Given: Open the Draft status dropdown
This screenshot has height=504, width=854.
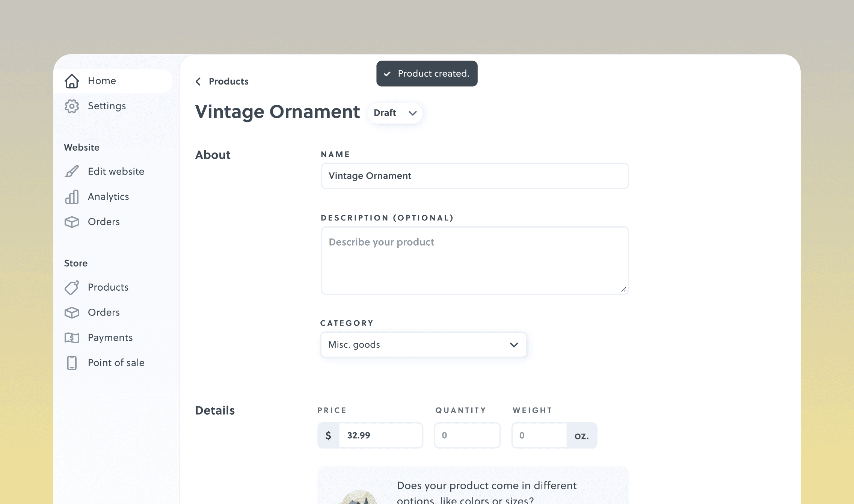Looking at the screenshot, I should (x=395, y=113).
